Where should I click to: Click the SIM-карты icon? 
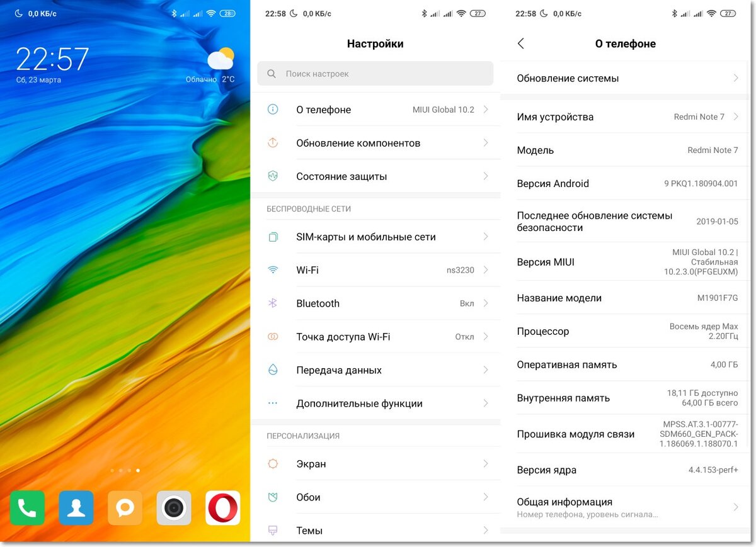273,237
